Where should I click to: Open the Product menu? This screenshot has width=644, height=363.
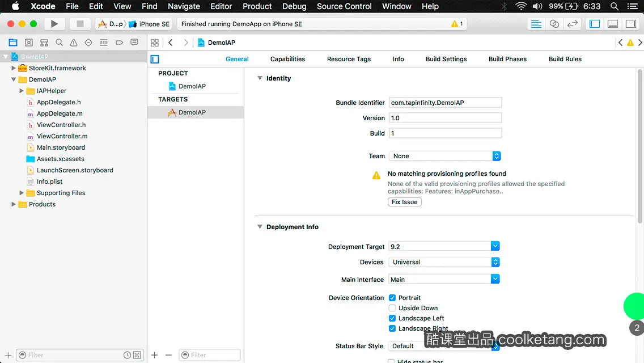[x=257, y=6]
